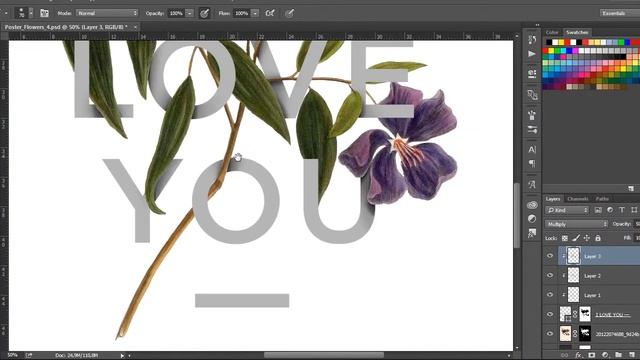Open the Creative Cloud Libraries panel icon

532,205
